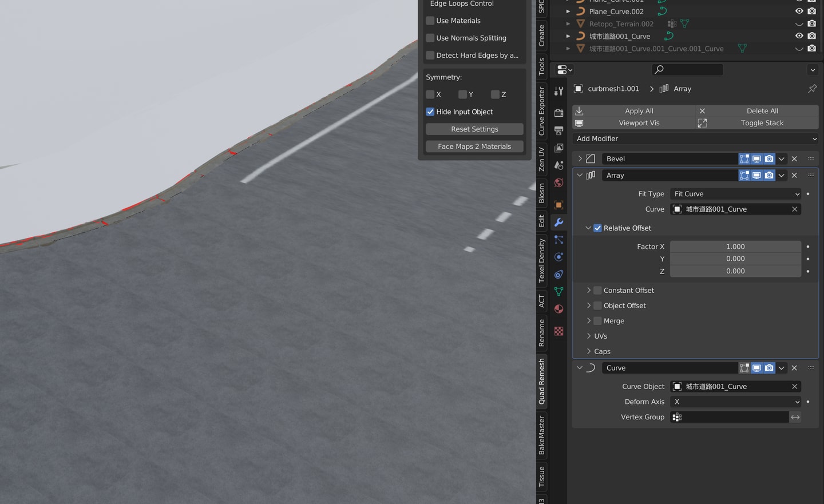Open the Texture properties checker tab icon
The width and height of the screenshot is (824, 504).
[x=558, y=331]
